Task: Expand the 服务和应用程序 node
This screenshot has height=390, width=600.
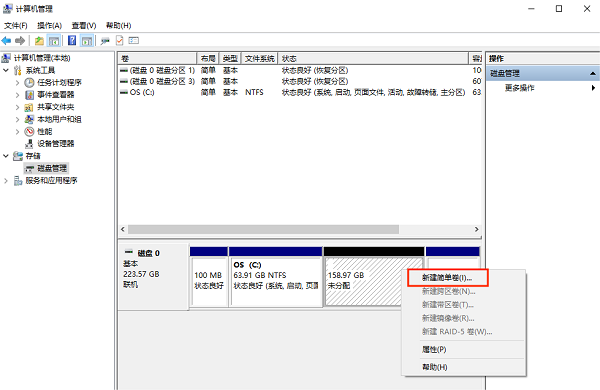Action: click(x=6, y=181)
